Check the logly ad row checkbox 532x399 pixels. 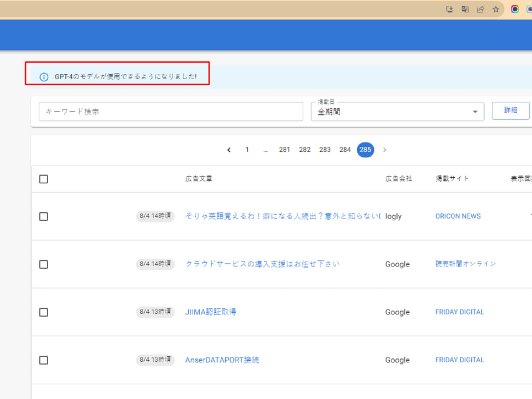[x=44, y=217]
